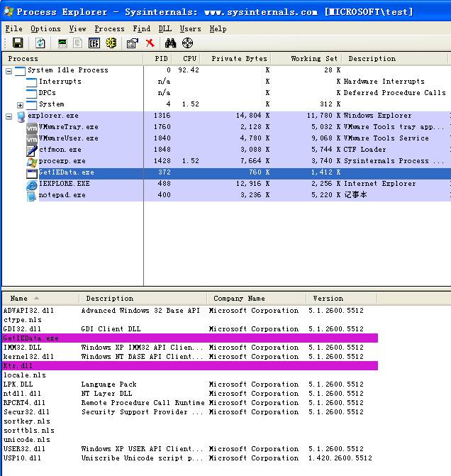The width and height of the screenshot is (451, 476).
Task: Open the Process menu
Action: [x=110, y=29]
